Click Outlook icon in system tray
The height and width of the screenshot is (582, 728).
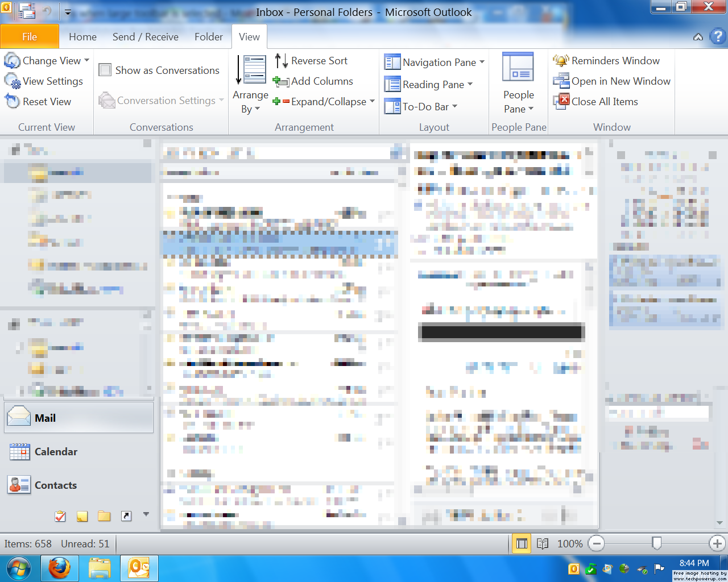(574, 569)
